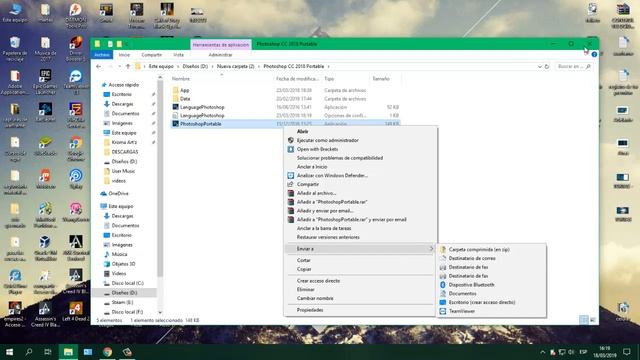Choose Abrir in the context menu
Image resolution: width=640 pixels, height=360 pixels.
click(x=302, y=131)
